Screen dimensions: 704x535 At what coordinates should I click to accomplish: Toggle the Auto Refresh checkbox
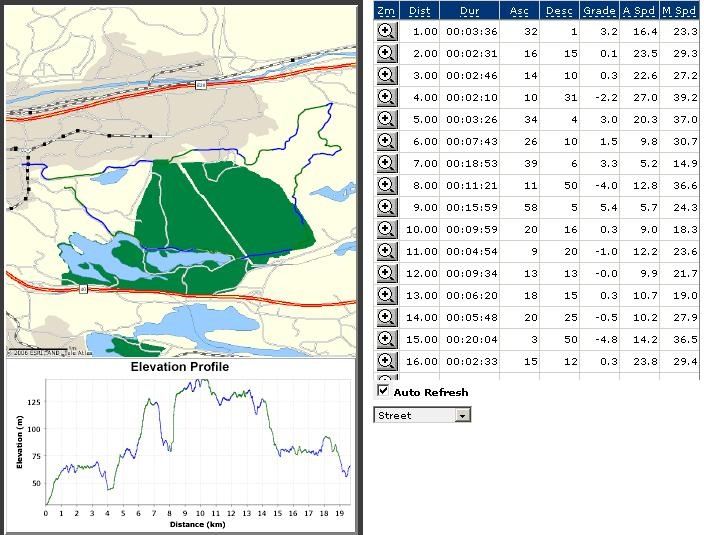click(383, 391)
